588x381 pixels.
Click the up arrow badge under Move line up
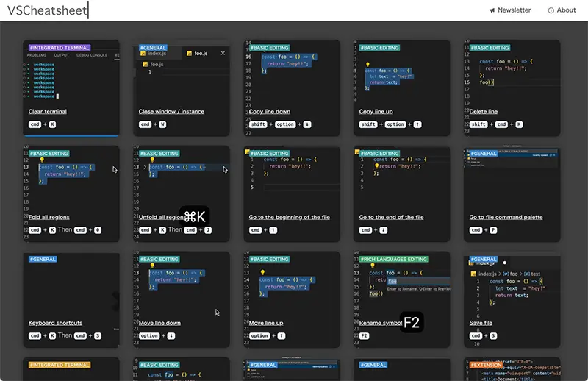coord(282,336)
